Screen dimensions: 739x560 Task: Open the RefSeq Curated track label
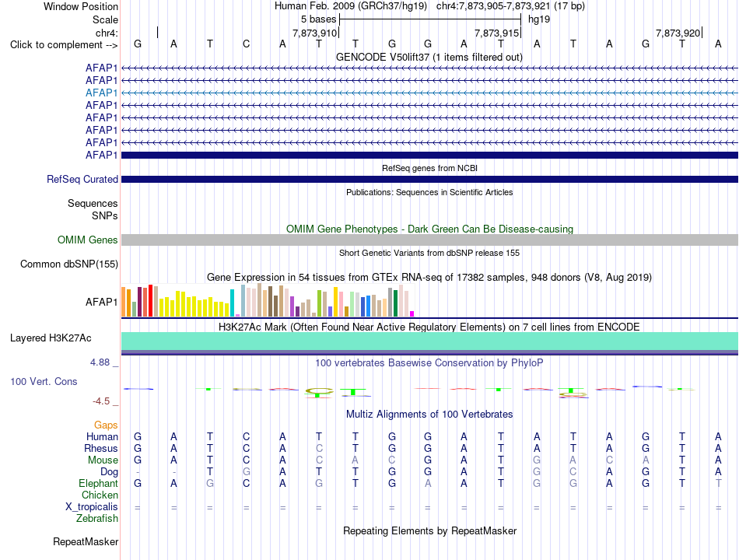click(82, 179)
